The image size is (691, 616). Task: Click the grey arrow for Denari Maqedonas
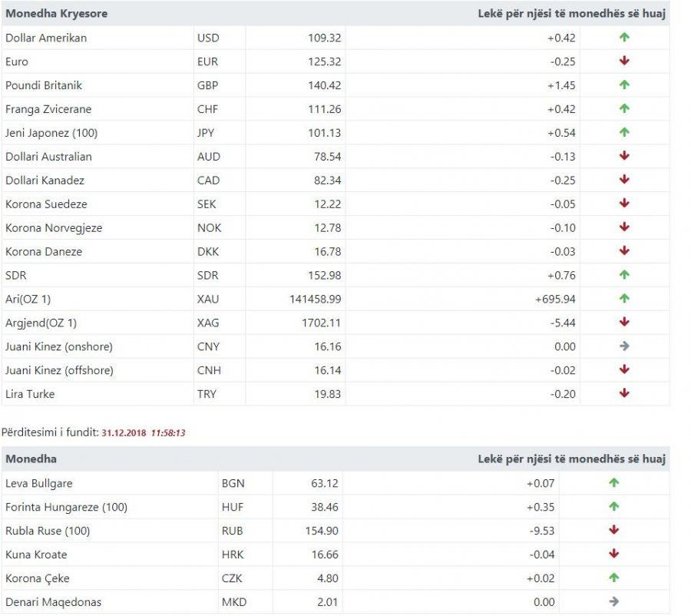pos(614,601)
